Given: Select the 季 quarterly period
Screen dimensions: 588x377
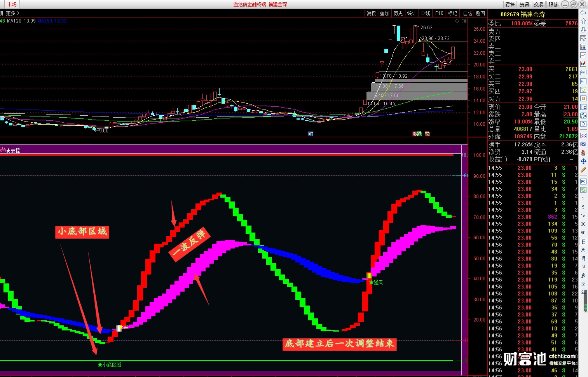Looking at the screenshot, I should 583,284.
